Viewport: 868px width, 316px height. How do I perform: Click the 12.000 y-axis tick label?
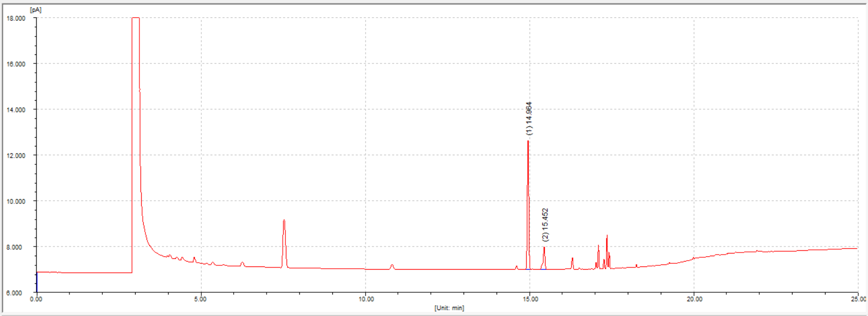point(16,156)
